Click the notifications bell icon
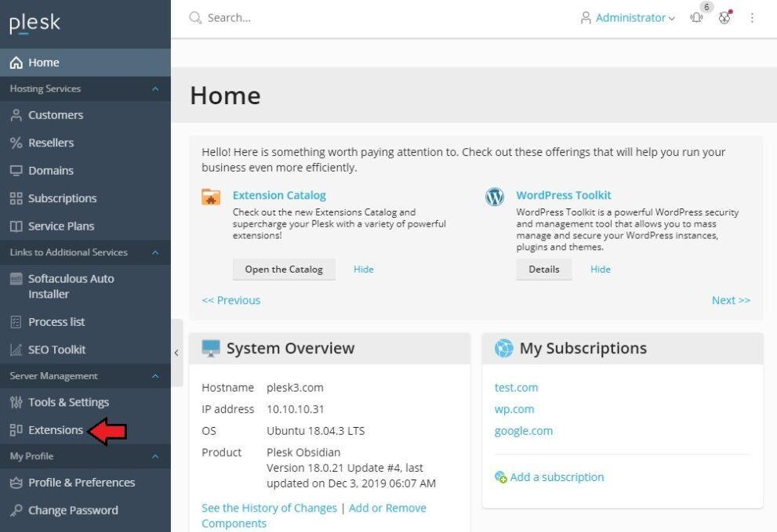This screenshot has height=532, width=777. (x=695, y=18)
